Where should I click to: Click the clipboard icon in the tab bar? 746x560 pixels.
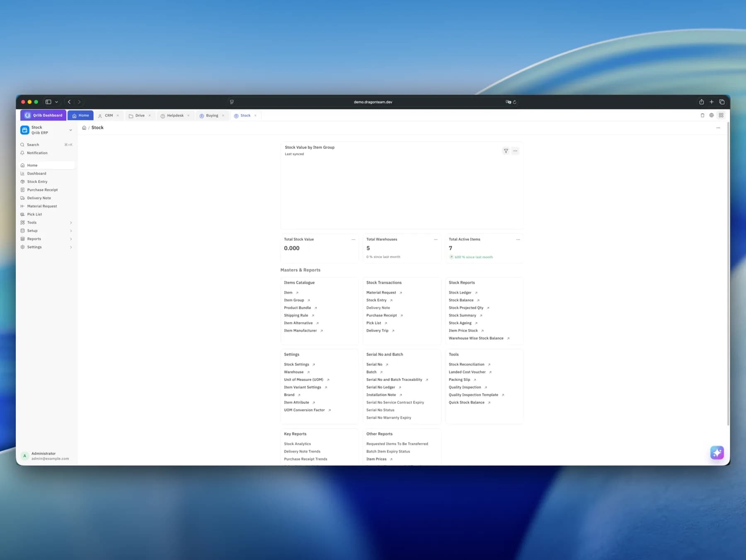click(702, 115)
